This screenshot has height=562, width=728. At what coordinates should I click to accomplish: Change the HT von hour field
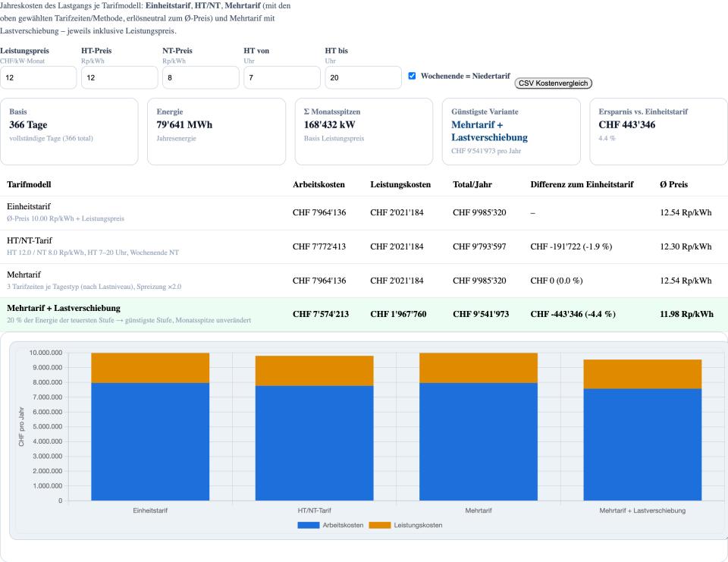point(282,77)
